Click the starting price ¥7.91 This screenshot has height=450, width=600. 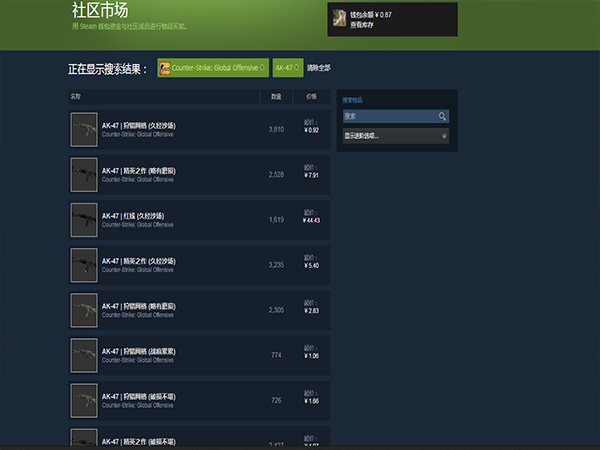pyautogui.click(x=311, y=175)
